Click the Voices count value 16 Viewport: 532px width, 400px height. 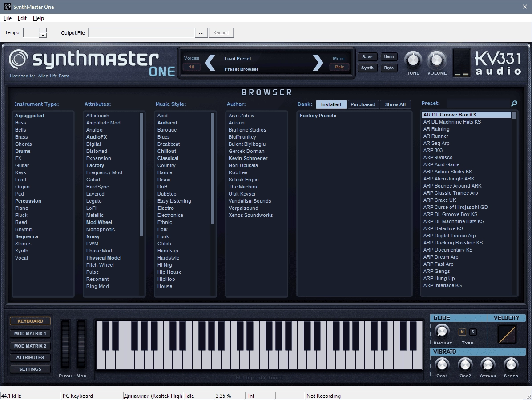pos(192,67)
